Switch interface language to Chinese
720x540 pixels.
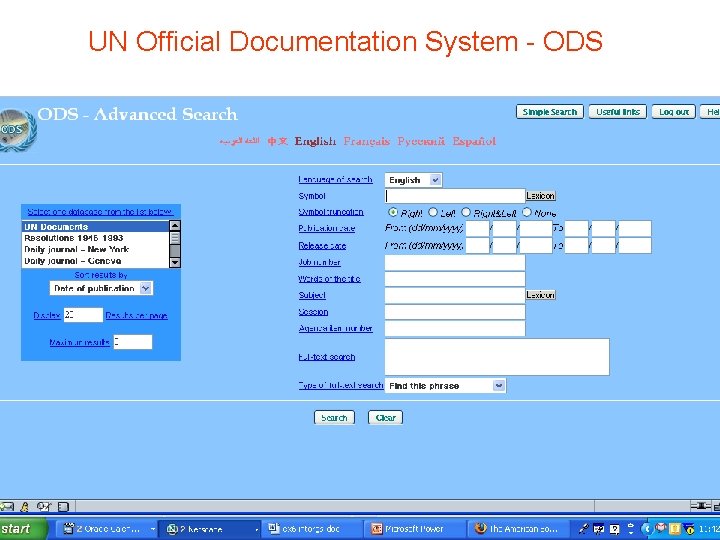[x=277, y=141]
